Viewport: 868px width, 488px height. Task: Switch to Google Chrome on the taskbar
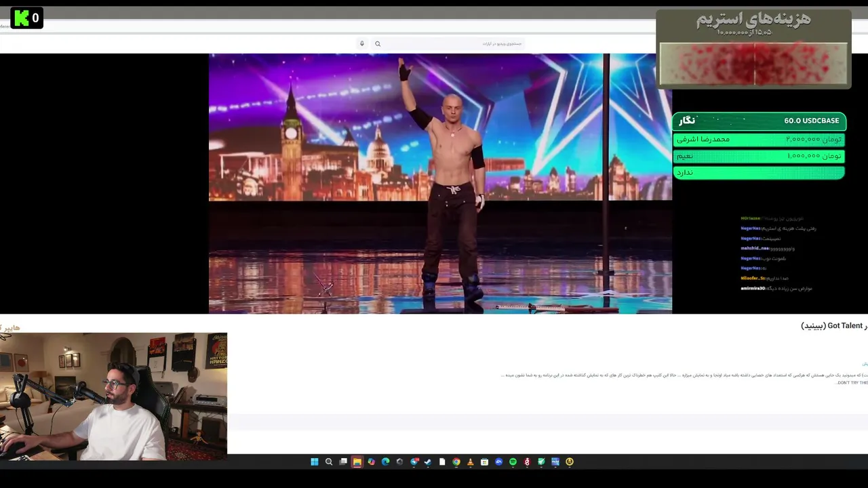click(x=456, y=462)
